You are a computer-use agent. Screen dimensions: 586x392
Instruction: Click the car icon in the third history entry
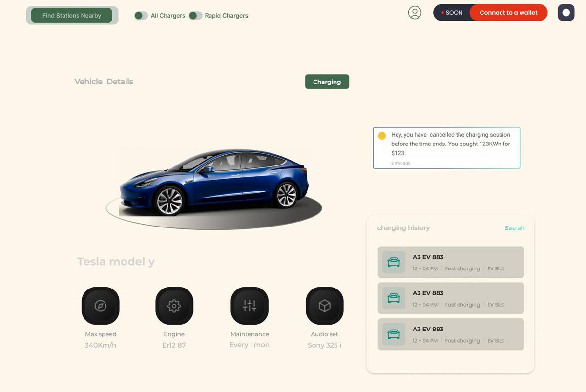coord(394,334)
